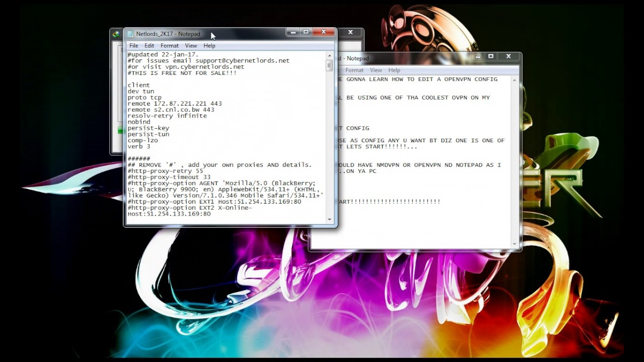This screenshot has width=644, height=362.
Task: Click the 'persist-tun' line
Action: coord(148,134)
